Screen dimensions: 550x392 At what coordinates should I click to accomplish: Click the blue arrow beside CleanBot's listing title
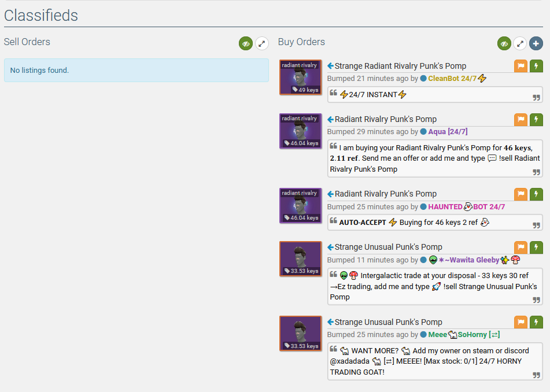(330, 66)
